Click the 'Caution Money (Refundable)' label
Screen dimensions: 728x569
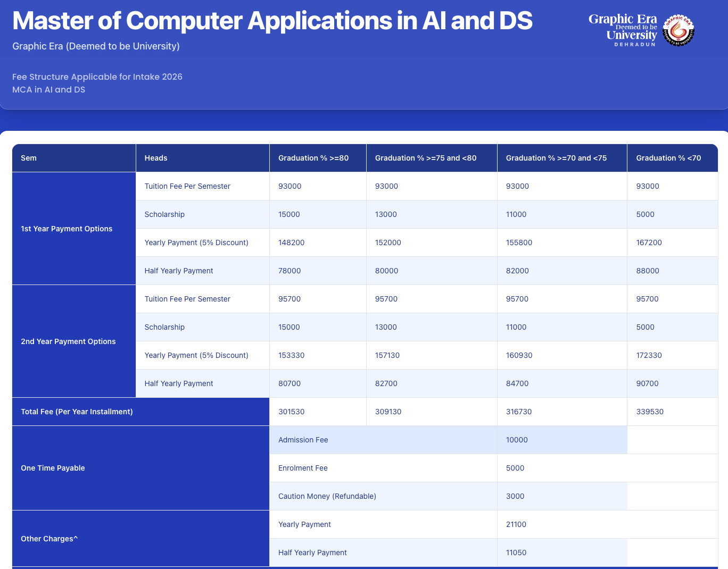(327, 496)
